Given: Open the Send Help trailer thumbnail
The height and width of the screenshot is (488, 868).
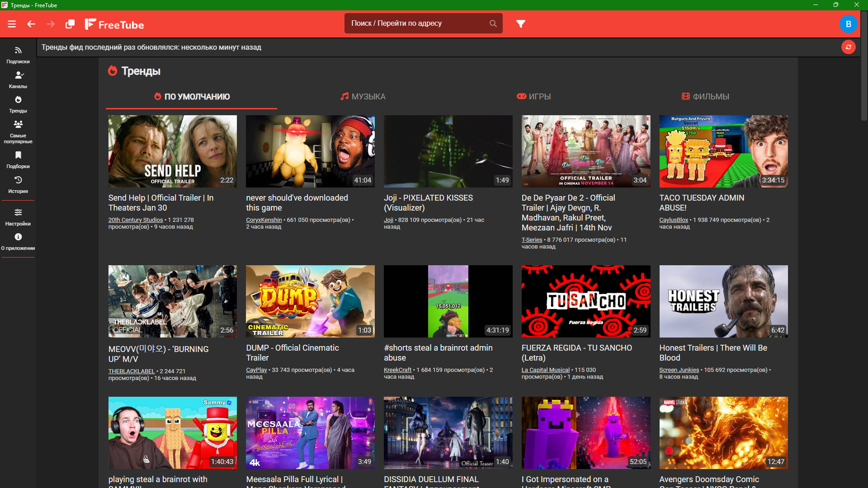Looking at the screenshot, I should [x=172, y=151].
